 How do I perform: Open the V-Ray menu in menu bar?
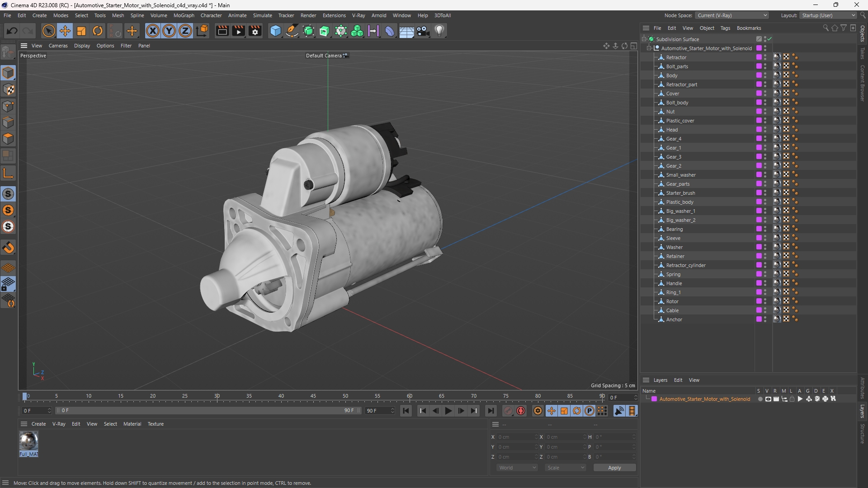coord(359,15)
